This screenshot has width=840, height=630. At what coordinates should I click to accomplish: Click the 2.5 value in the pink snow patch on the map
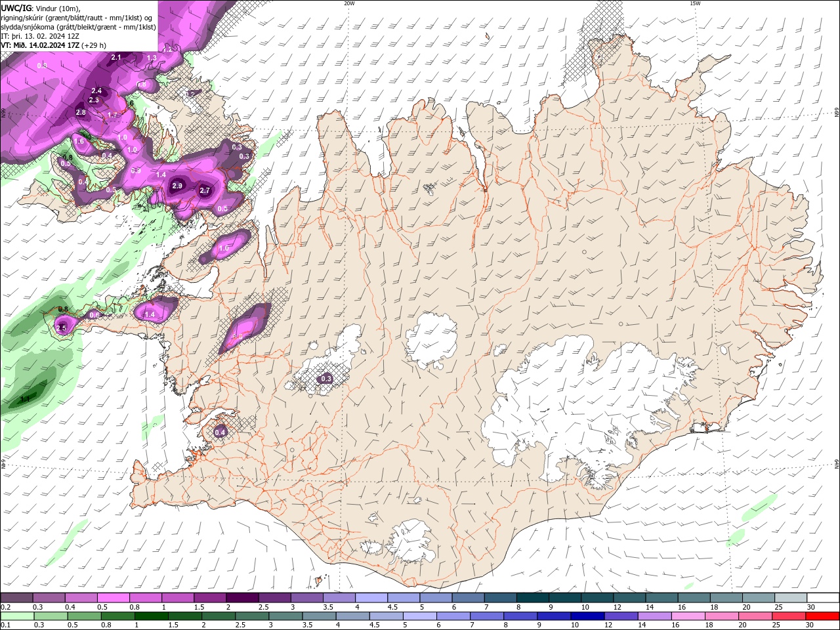[x=62, y=327]
